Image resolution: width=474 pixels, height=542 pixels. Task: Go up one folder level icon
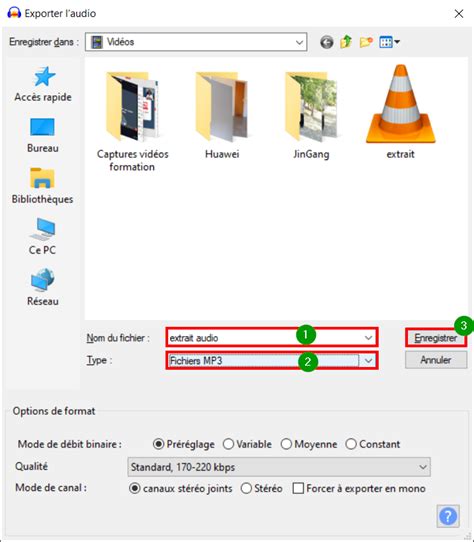coord(346,42)
